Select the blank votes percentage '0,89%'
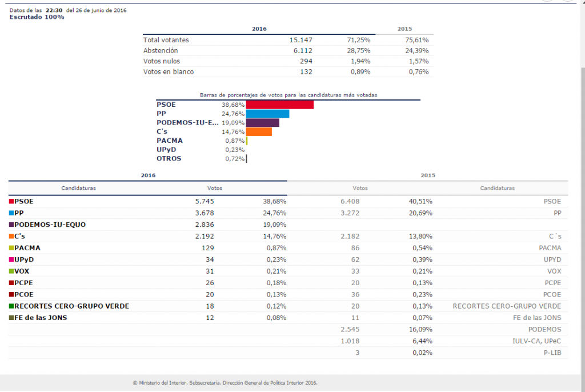The image size is (585, 392). [360, 71]
